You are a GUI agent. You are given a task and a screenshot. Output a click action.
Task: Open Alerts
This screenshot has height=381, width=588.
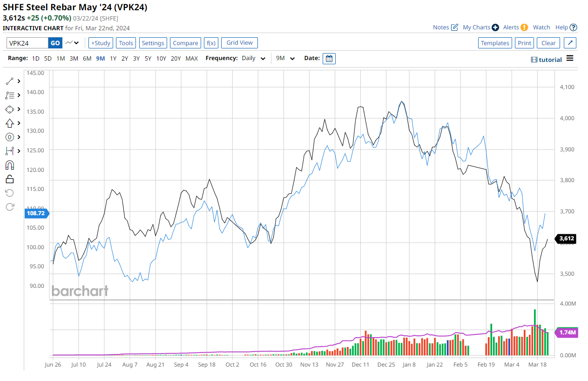click(515, 27)
